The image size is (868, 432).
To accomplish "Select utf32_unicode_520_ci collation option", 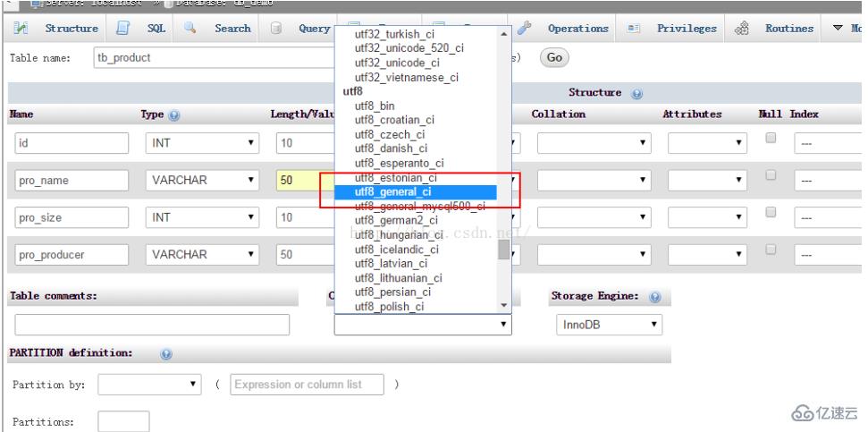I will (415, 48).
